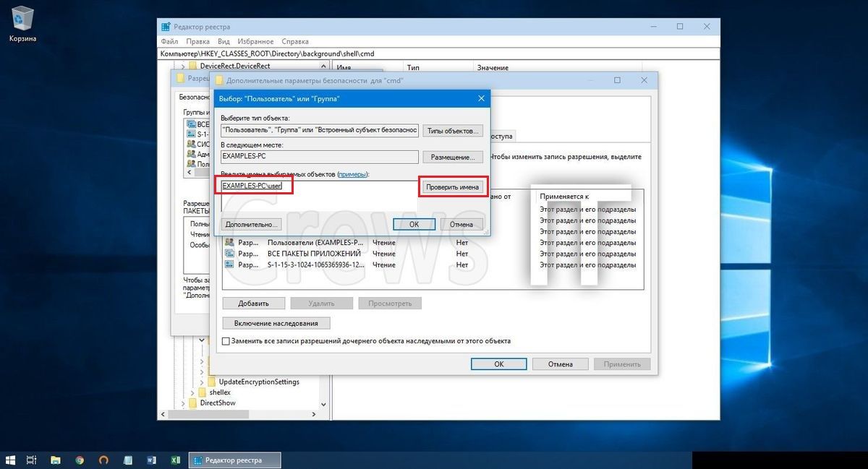Open Task View on the taskbar
Viewport: 868px width, 469px height.
point(32,460)
